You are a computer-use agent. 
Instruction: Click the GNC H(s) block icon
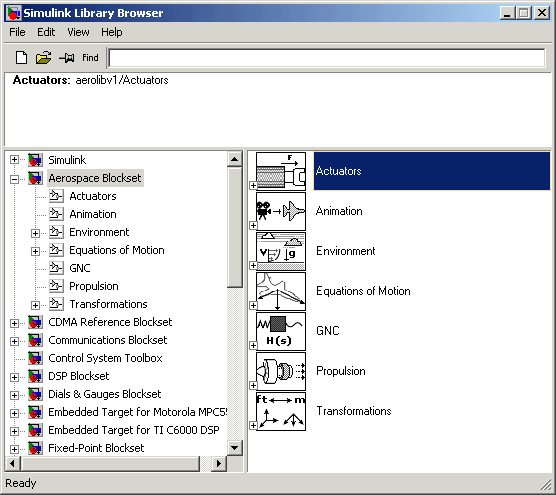[281, 331]
